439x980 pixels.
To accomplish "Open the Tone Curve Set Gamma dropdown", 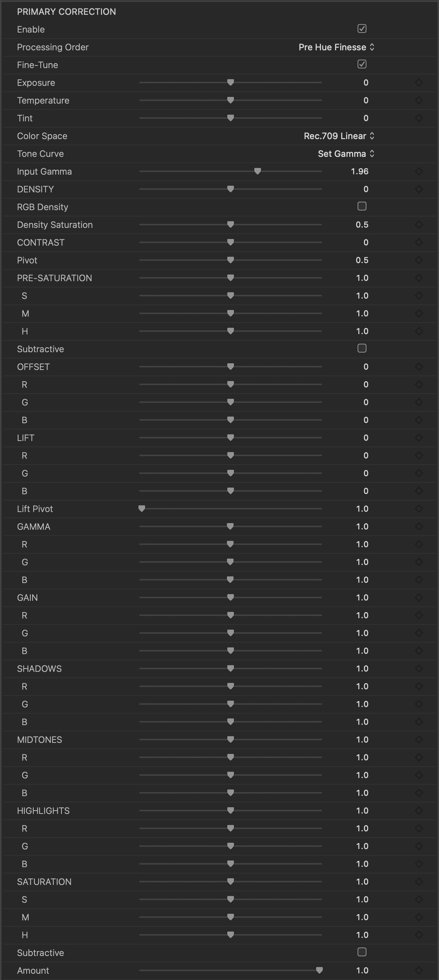I will (x=346, y=154).
